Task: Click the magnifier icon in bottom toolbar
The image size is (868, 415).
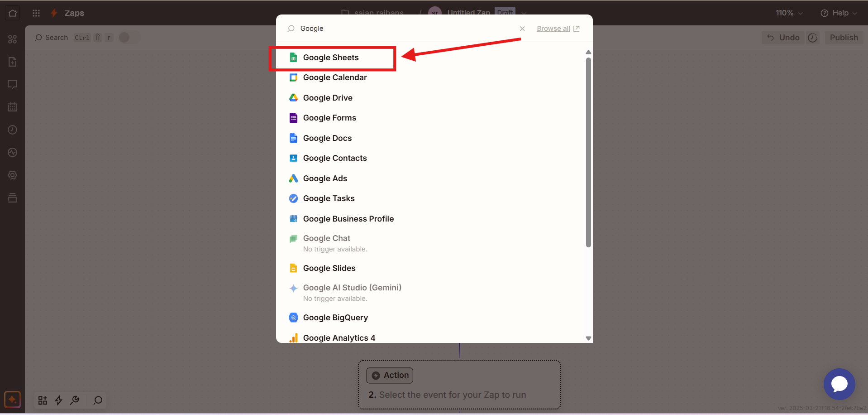Action: (x=98, y=400)
